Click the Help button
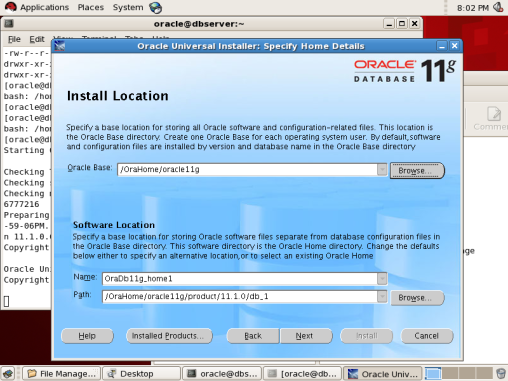The width and height of the screenshot is (508, 381). (87, 336)
